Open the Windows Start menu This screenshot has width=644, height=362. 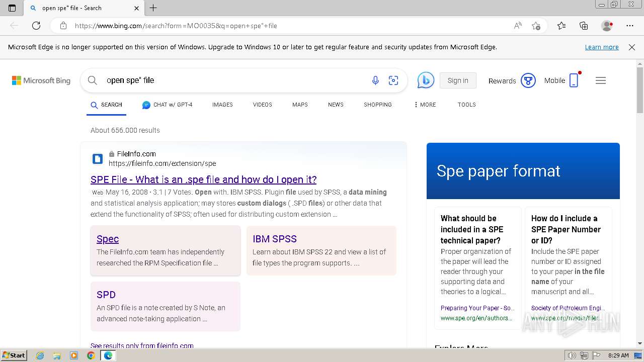pyautogui.click(x=14, y=355)
